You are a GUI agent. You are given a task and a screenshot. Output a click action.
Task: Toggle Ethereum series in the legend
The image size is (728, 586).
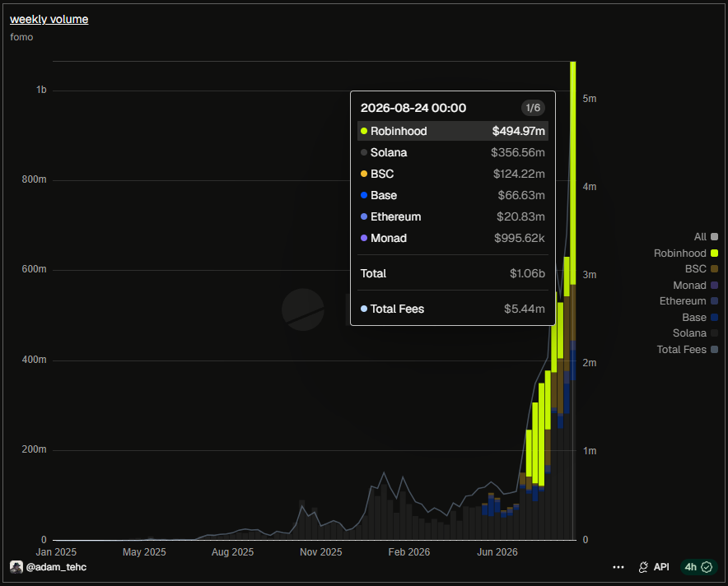[689, 301]
